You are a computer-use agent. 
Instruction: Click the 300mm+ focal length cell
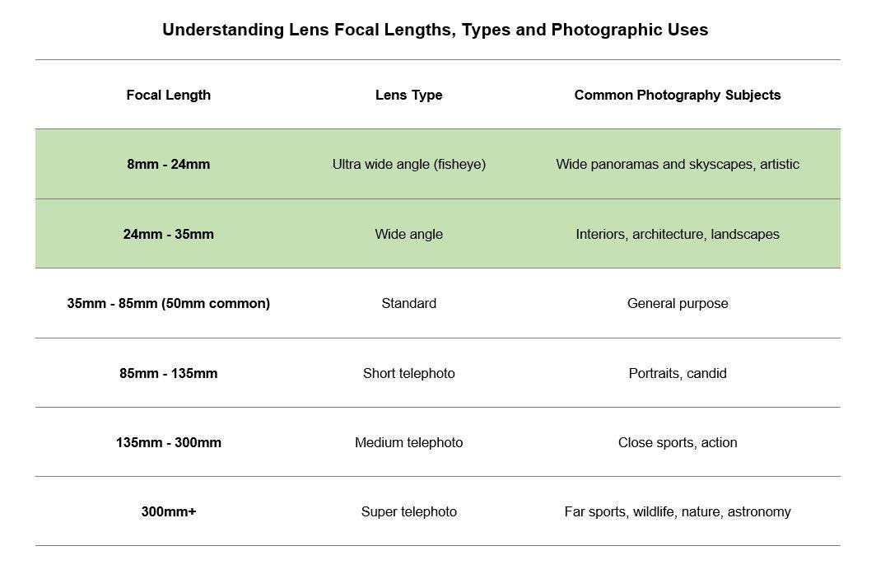click(x=168, y=511)
